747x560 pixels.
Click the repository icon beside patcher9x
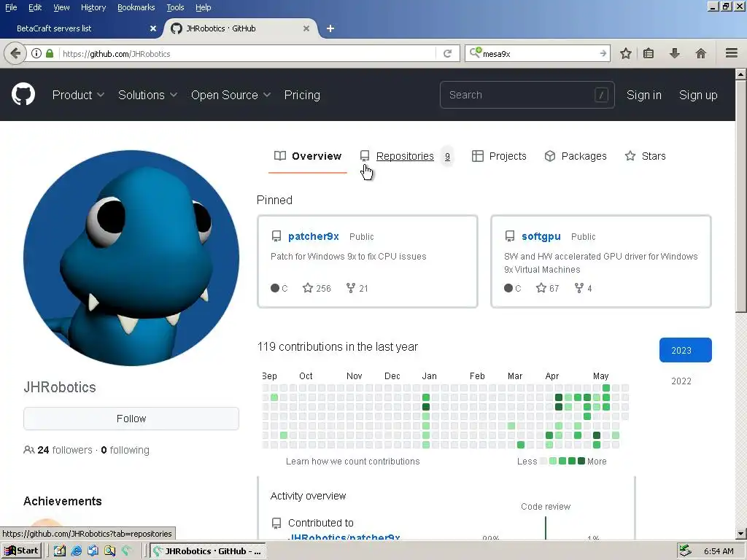point(276,236)
